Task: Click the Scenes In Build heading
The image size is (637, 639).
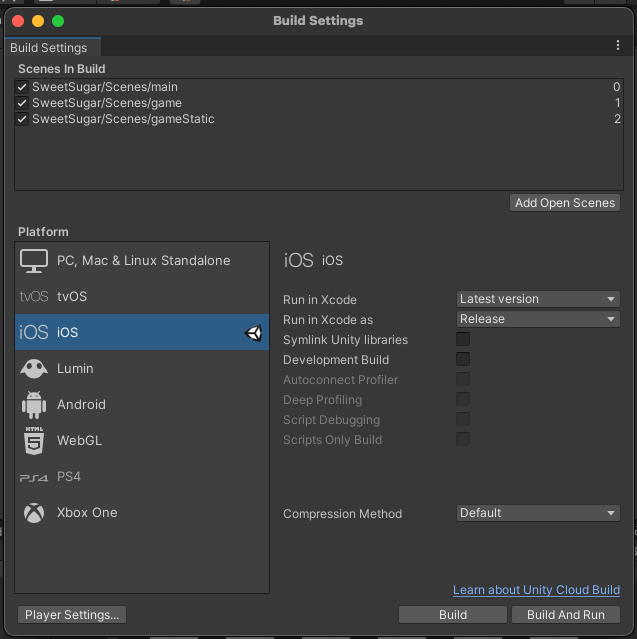Action: click(x=62, y=69)
